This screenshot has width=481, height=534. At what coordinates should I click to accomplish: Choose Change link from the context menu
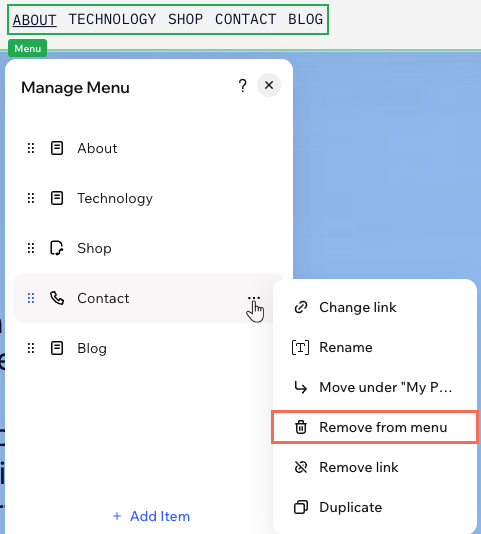coord(375,307)
